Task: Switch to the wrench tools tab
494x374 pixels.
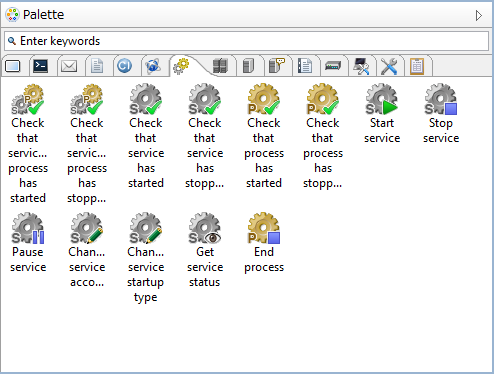Action: tap(389, 66)
